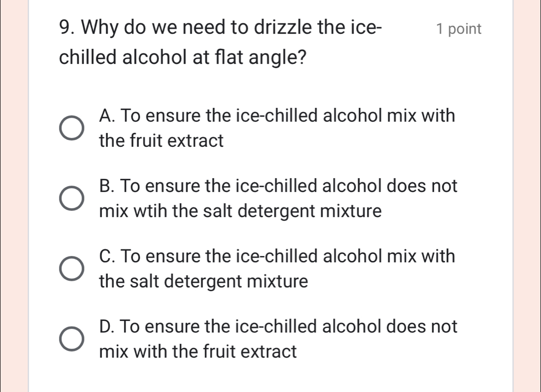Screen dimensions: 541x392
Task: Select the radio button for option A
Action: (x=71, y=128)
